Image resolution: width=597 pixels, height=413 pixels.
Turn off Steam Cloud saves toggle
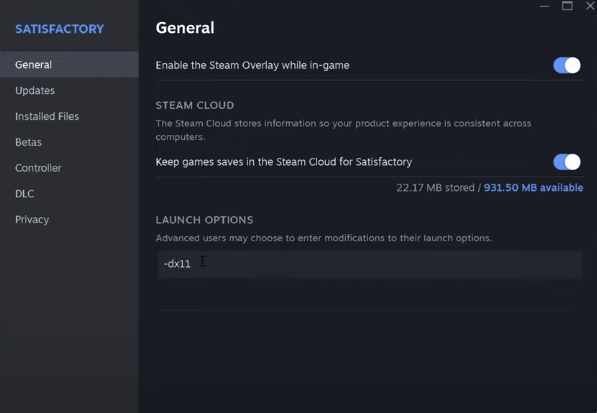567,162
